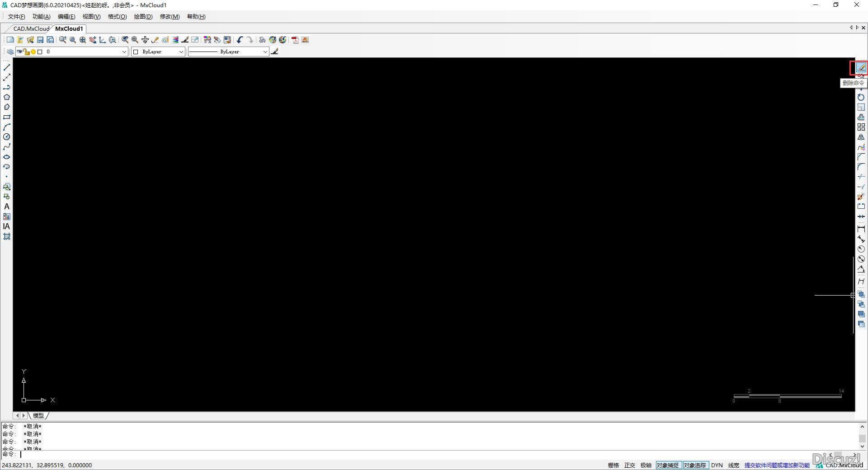Select the Linear dimension tool
868x470 pixels.
[861, 229]
